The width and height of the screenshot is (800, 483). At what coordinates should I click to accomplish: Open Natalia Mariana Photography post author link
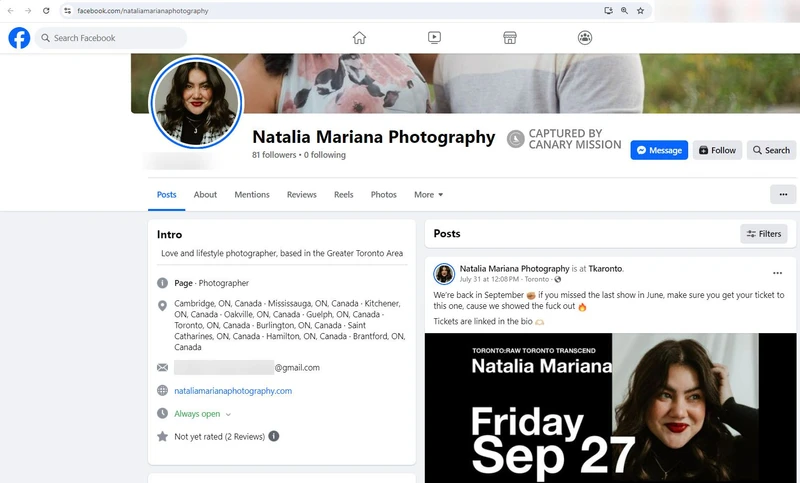click(x=514, y=268)
